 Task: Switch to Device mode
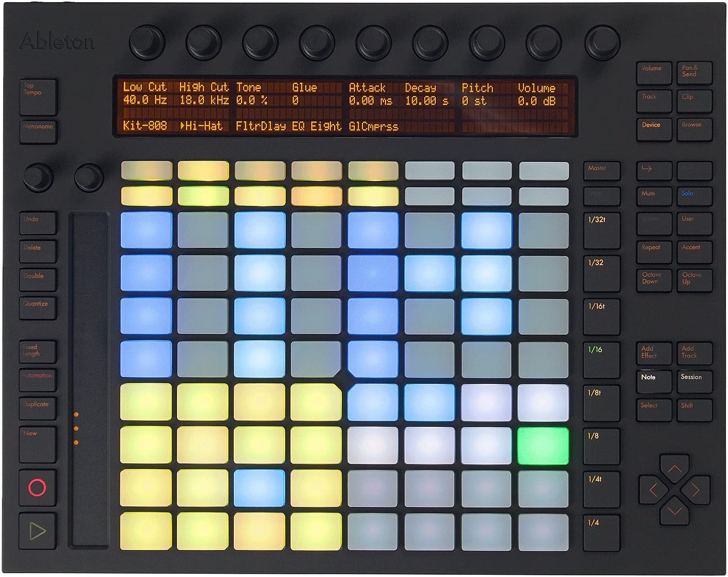(654, 129)
